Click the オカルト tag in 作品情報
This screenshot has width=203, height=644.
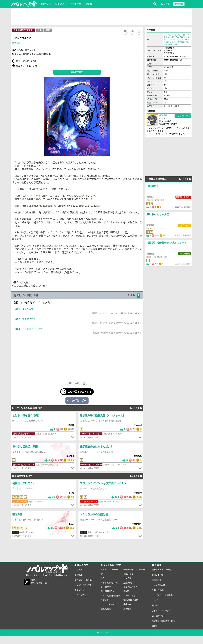coord(174,42)
